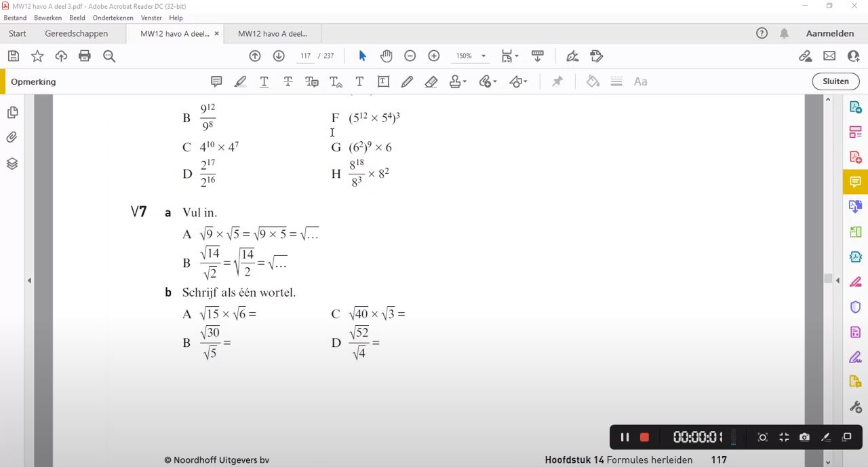Open the Ondertekenen menu
This screenshot has width=868, height=467.
113,18
